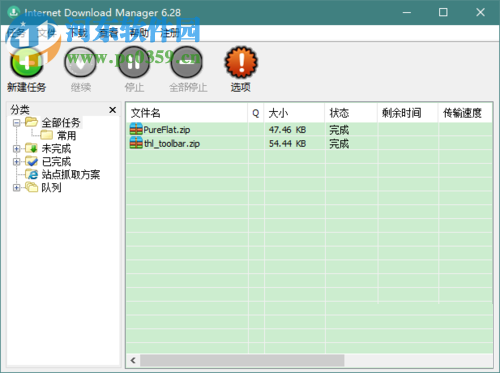The height and width of the screenshot is (373, 500).
Task: Click the horizontal scrollbar thumb
Action: [242, 361]
